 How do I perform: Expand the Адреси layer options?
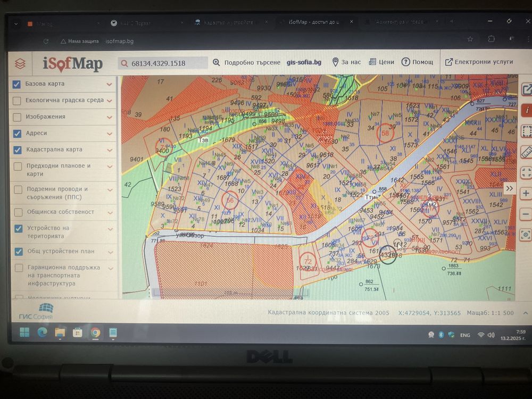(x=109, y=134)
